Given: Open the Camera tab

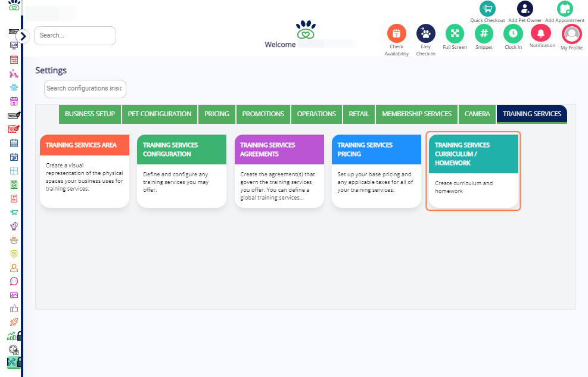Looking at the screenshot, I should point(477,114).
